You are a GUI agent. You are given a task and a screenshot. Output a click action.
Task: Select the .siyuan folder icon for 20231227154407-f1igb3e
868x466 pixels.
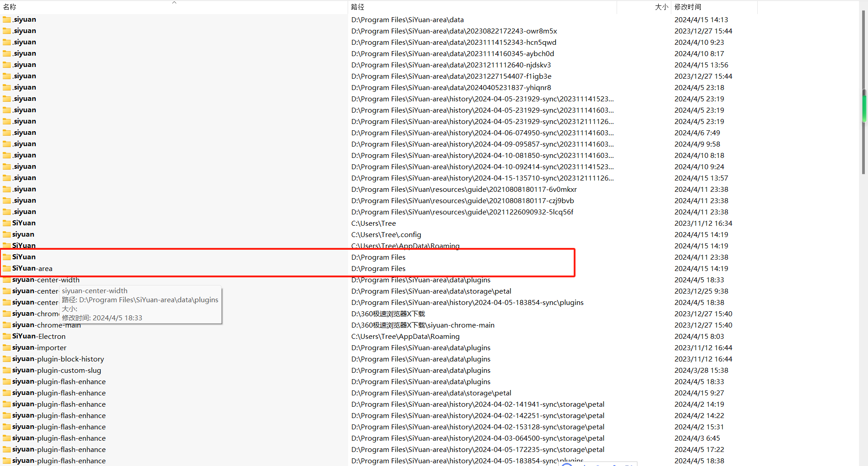[7, 76]
